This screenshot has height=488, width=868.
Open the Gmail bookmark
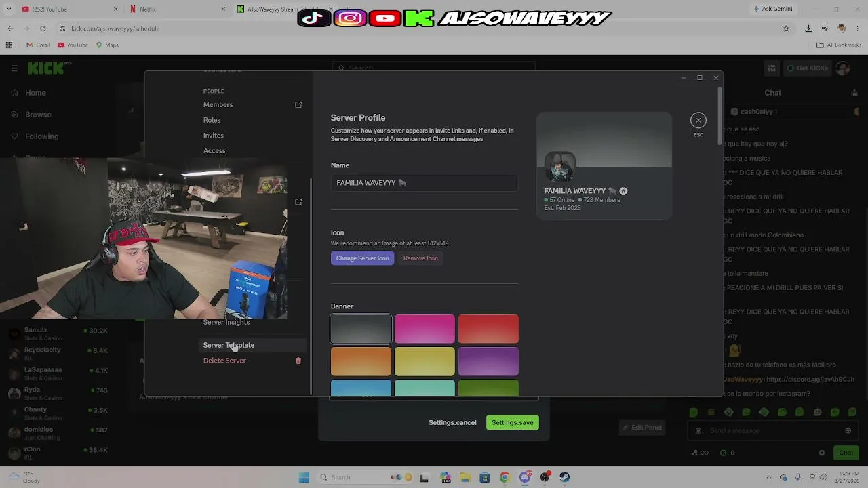38,45
